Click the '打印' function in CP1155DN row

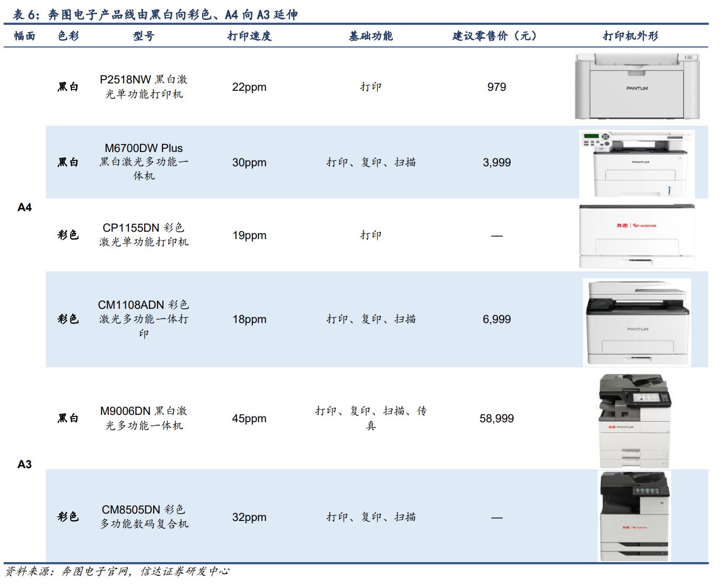point(371,235)
